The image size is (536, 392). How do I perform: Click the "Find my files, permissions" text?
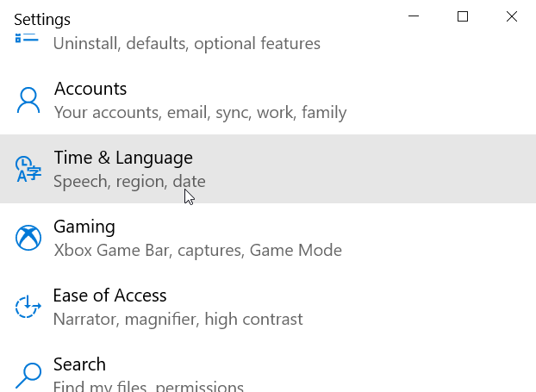[x=149, y=386]
